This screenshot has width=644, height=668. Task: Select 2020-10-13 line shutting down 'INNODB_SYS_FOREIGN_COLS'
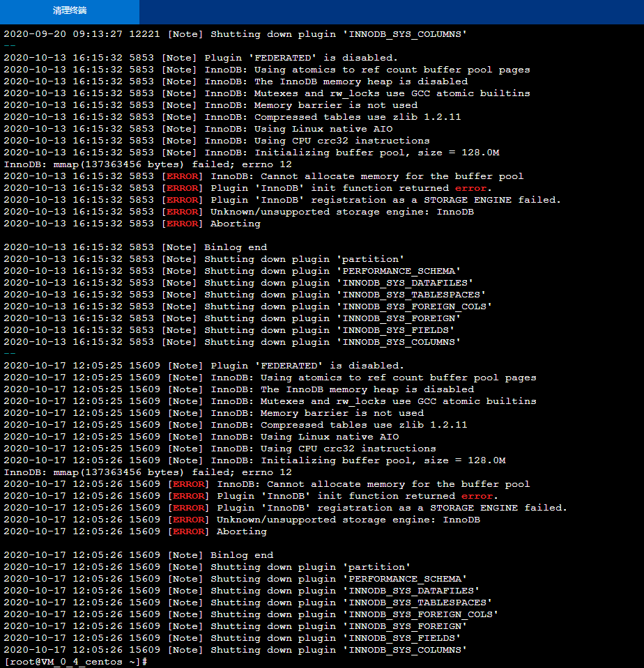247,306
